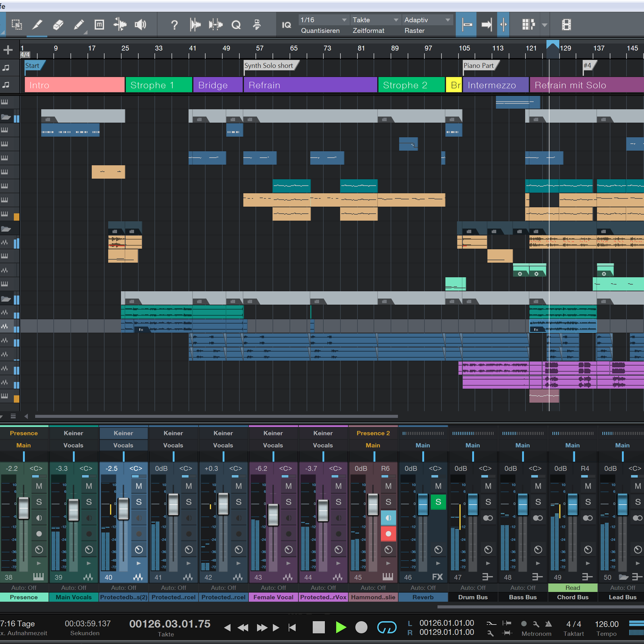Image resolution: width=644 pixels, height=644 pixels.
Task: Open Presence 2 input on channel 45
Action: [x=373, y=433]
